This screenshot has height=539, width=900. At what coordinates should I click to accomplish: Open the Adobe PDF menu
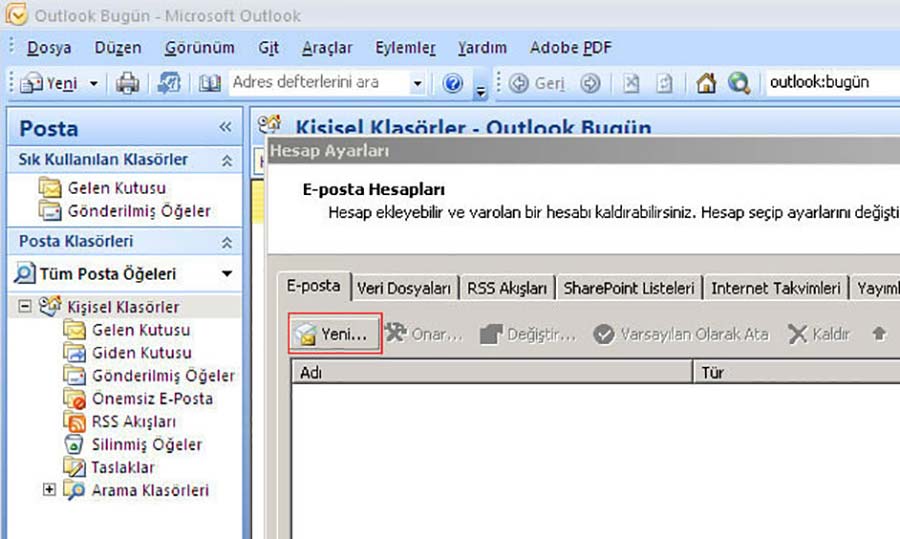[x=571, y=48]
